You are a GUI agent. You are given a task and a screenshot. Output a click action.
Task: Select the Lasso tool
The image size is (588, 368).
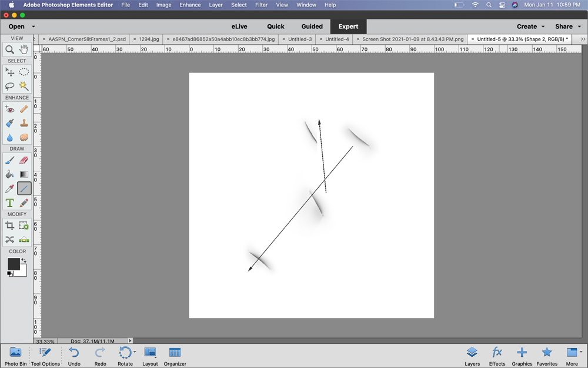coord(10,86)
